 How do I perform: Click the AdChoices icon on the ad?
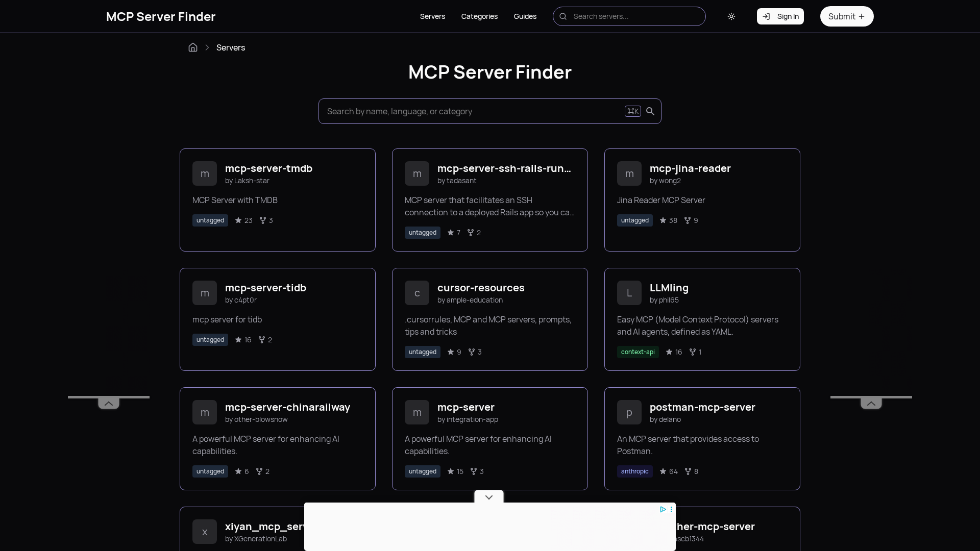click(x=663, y=509)
